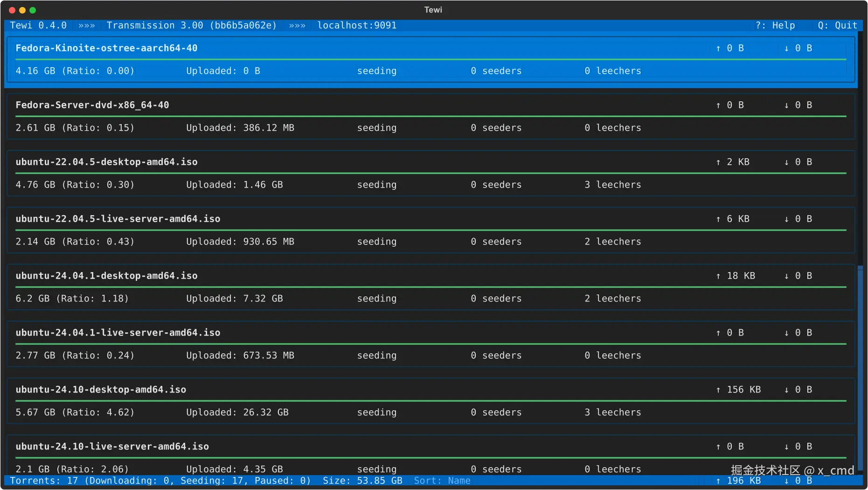
Task: Click upload speed '2 KB' of ubuntu-22.04.5-desktop
Action: 733,162
